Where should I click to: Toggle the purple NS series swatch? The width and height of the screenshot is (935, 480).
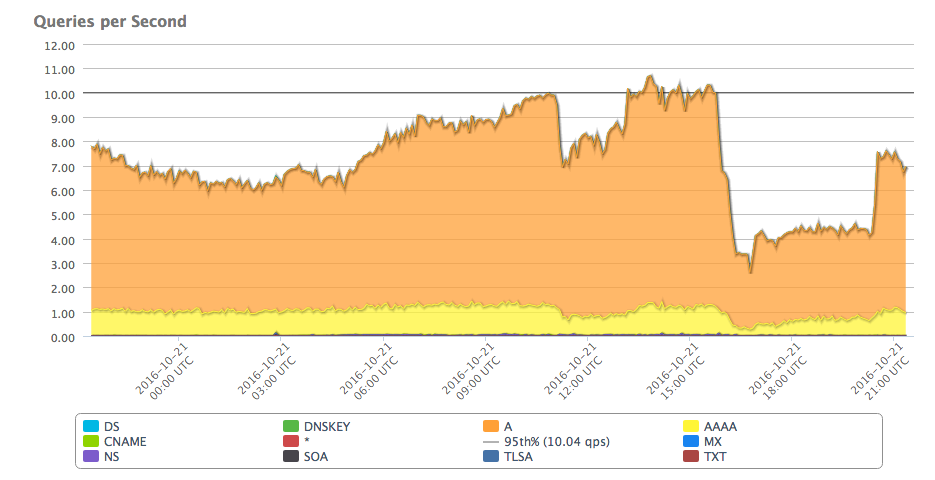tap(91, 456)
